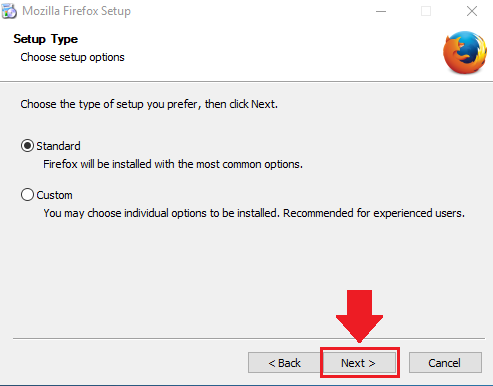The image size is (493, 386).
Task: Click the 'Standard' option label text
Action: [x=58, y=146]
